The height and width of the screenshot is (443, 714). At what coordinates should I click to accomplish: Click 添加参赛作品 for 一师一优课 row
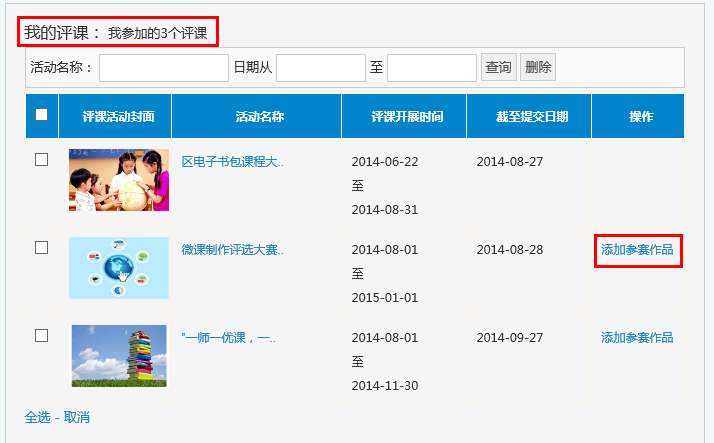click(637, 337)
